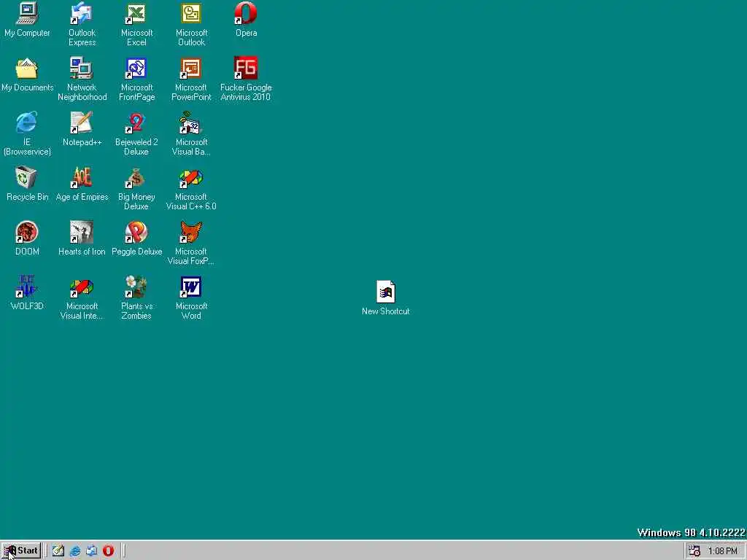Click Show Desktop in Quick Launch
Image resolution: width=747 pixels, height=560 pixels.
58,551
